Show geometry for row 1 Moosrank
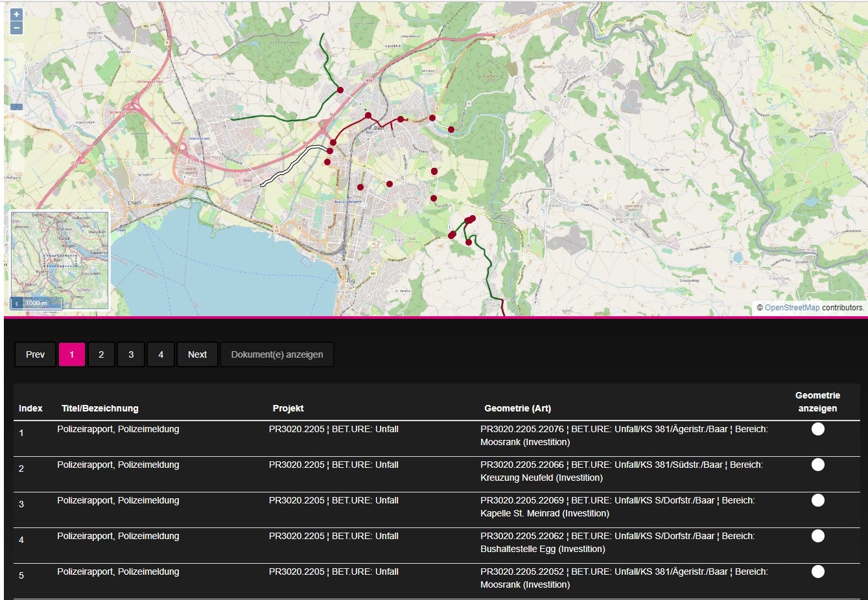 (x=817, y=429)
